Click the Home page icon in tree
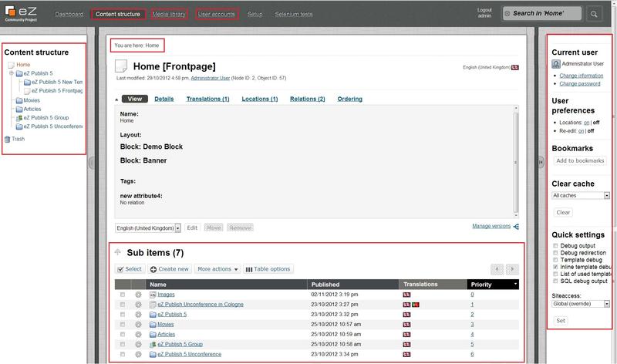The width and height of the screenshot is (617, 364). 12,65
